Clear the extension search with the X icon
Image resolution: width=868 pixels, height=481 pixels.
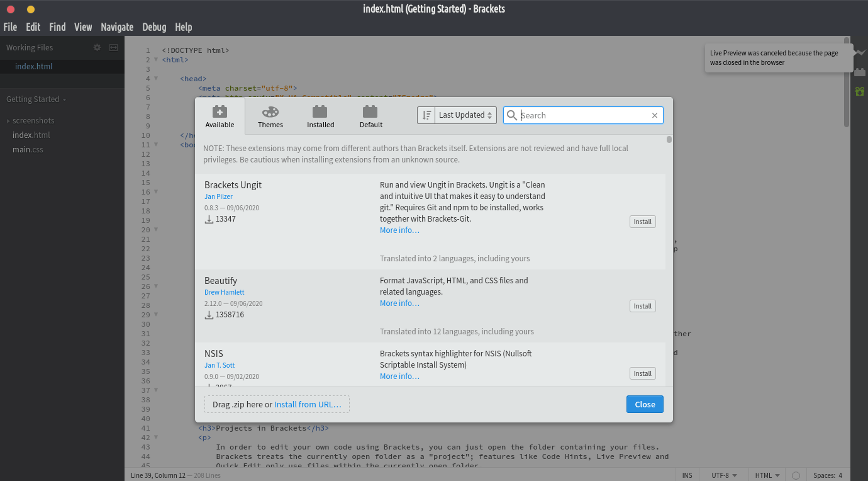[x=655, y=115]
